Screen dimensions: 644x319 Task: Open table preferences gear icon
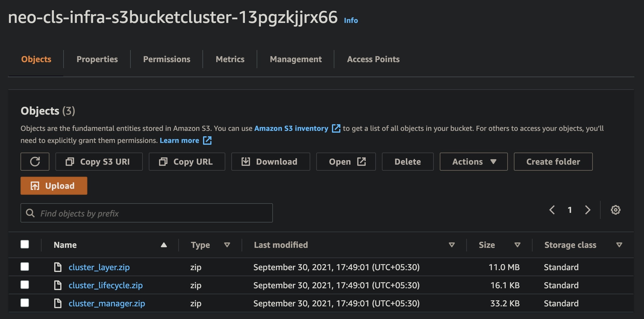click(x=615, y=210)
